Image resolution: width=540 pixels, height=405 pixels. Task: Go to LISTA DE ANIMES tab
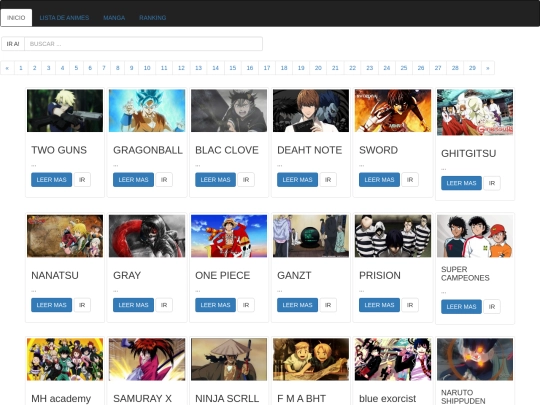click(64, 18)
